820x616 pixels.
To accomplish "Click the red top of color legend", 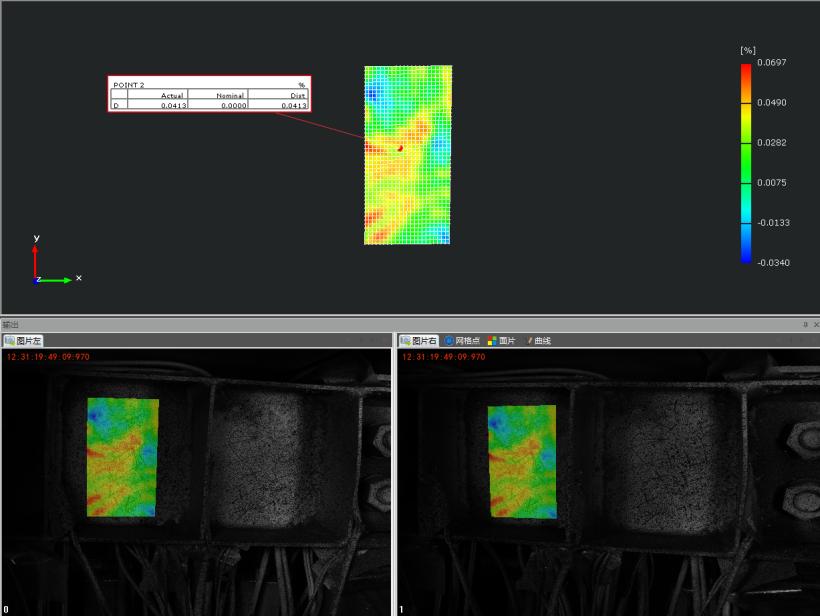I will click(746, 70).
